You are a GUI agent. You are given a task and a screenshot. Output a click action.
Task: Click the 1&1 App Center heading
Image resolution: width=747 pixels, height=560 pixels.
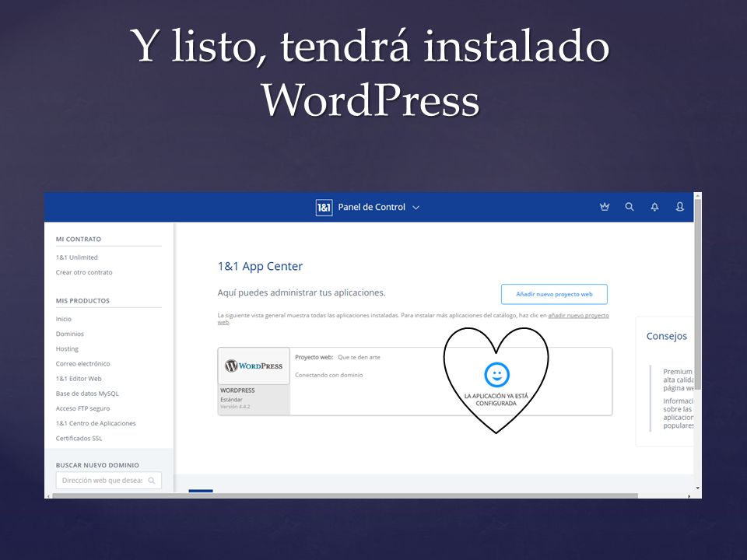tap(260, 266)
